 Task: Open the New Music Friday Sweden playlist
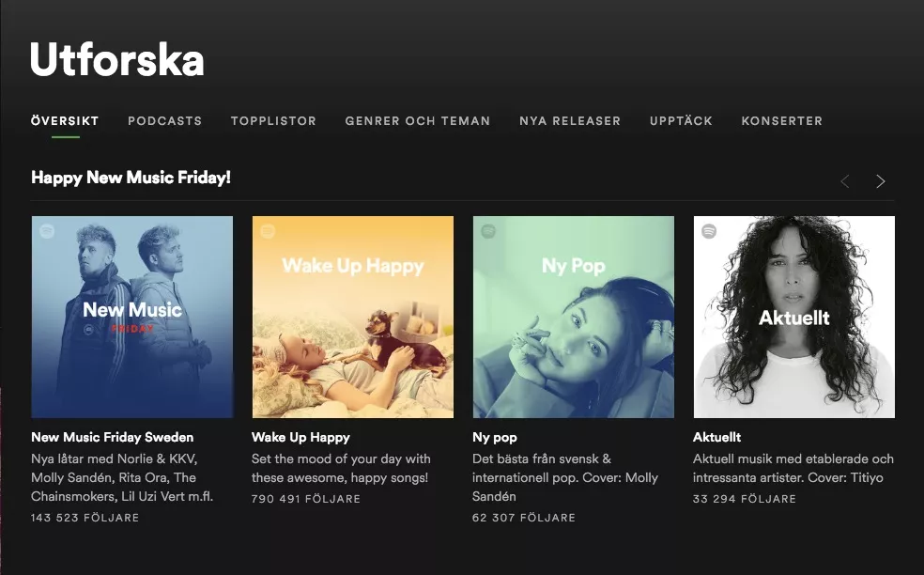(x=112, y=437)
